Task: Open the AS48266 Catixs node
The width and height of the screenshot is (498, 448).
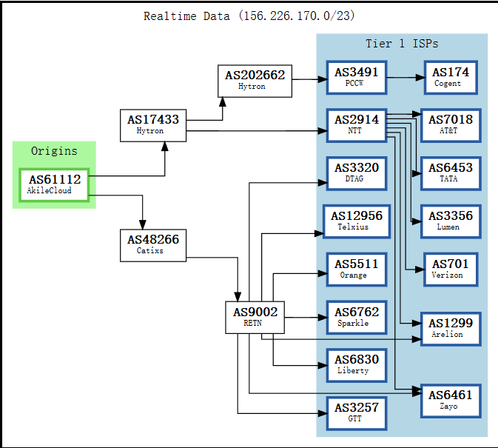Action: point(152,245)
